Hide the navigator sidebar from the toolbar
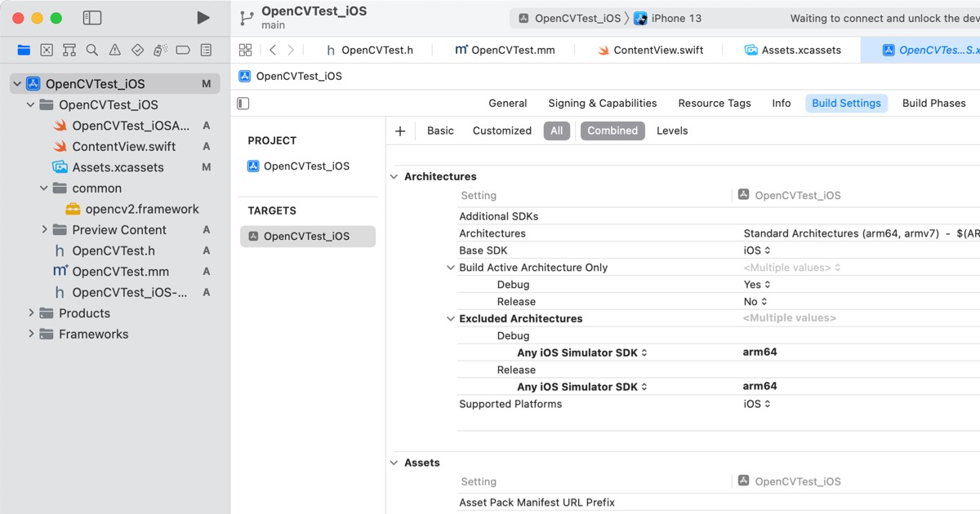980x514 pixels. pyautogui.click(x=92, y=18)
